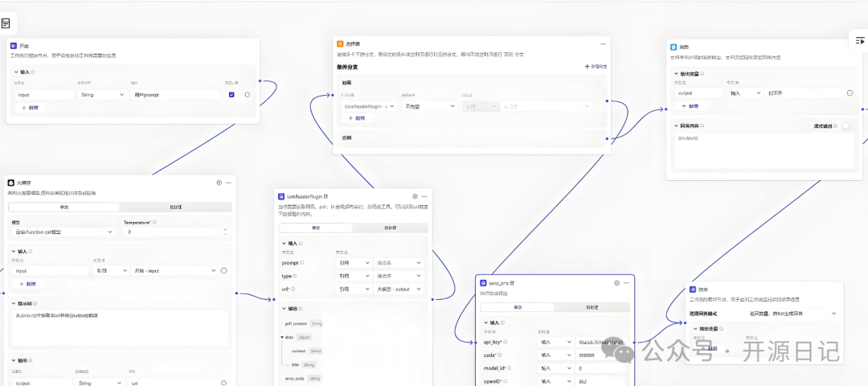
Task: Click the 结束 node icon
Action: pos(693,289)
